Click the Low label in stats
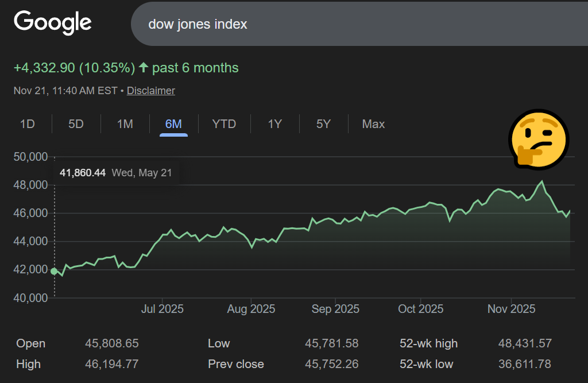Viewport: 588px width, 383px height. (219, 343)
